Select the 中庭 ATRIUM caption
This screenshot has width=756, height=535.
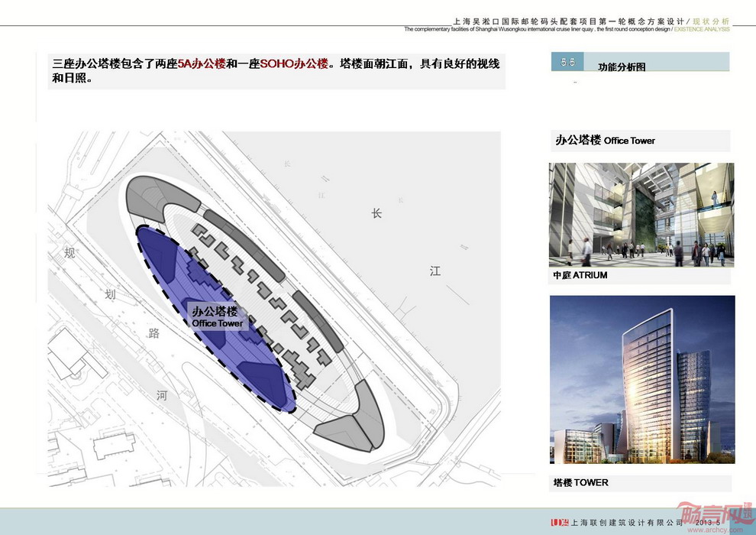[x=580, y=275]
